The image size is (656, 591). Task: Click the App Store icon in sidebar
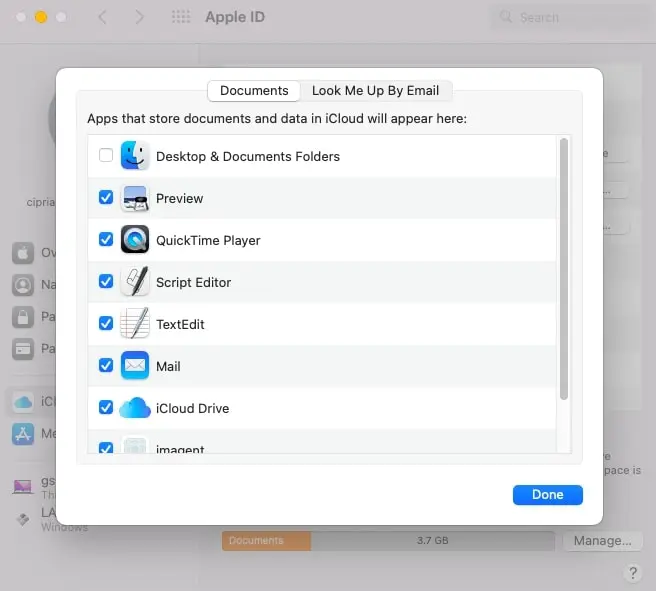[23, 434]
